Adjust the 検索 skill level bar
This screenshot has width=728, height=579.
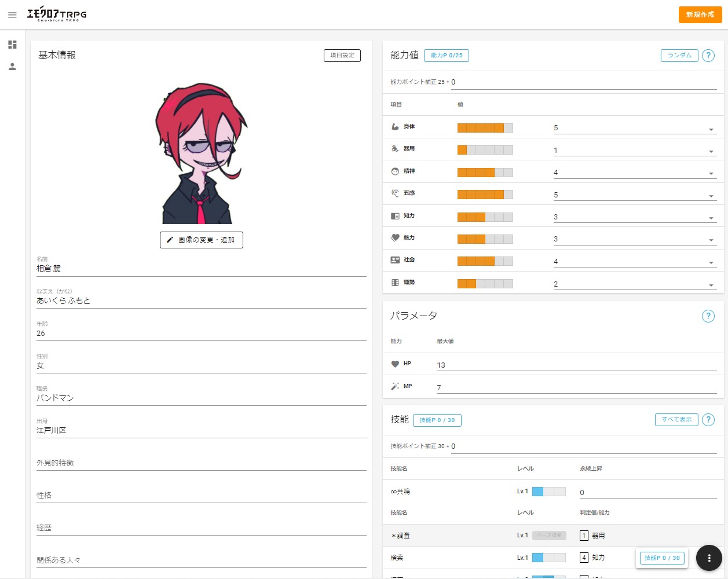pyautogui.click(x=548, y=558)
